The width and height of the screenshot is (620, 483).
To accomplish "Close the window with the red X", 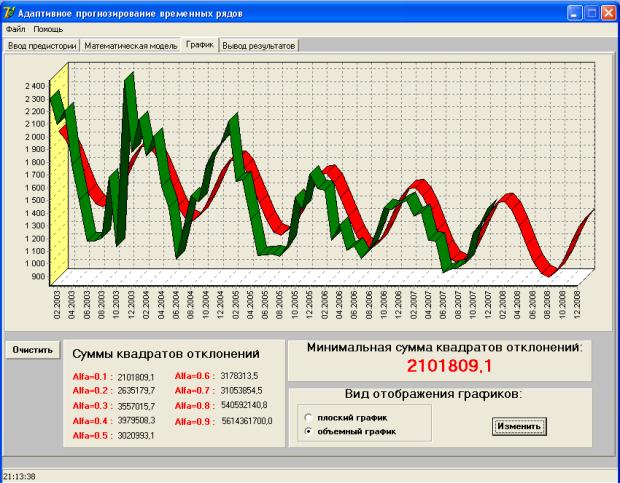I will point(608,12).
